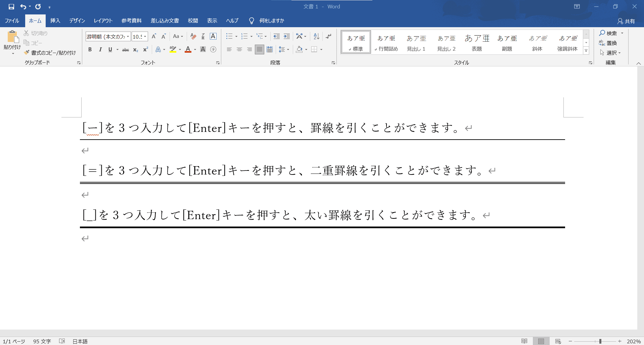Select the Center alignment icon
This screenshot has width=644, height=345.
point(239,50)
